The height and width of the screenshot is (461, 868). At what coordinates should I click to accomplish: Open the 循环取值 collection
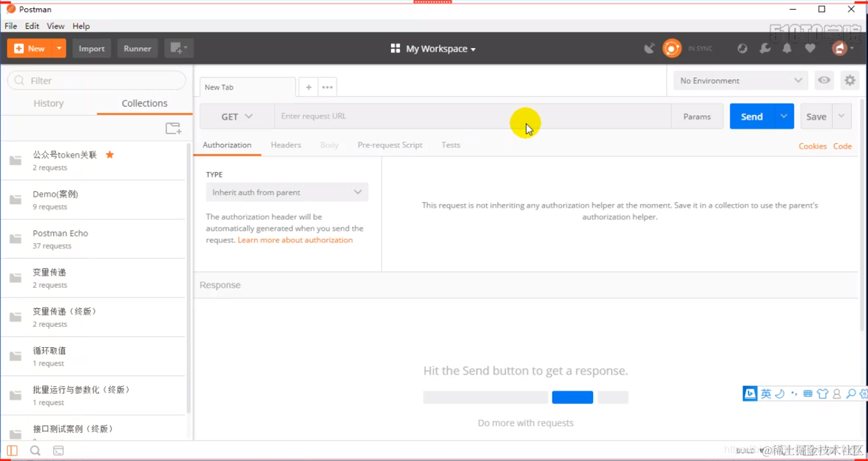[x=93, y=356]
